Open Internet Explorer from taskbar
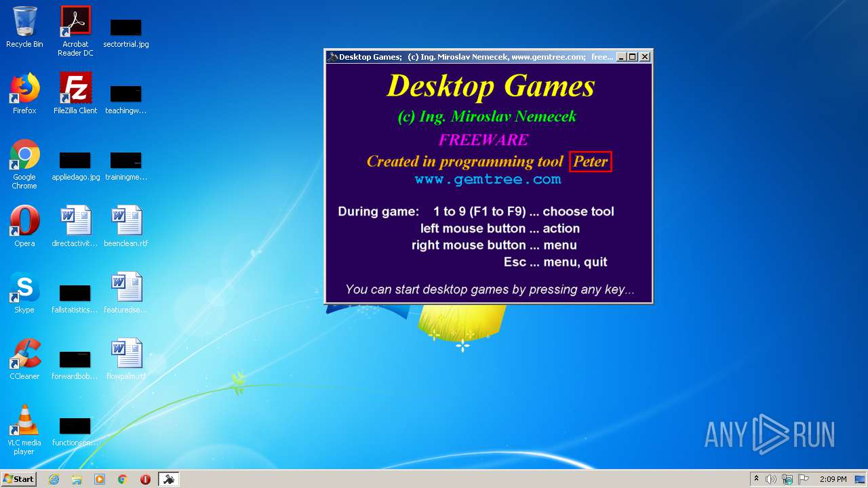 tap(54, 479)
